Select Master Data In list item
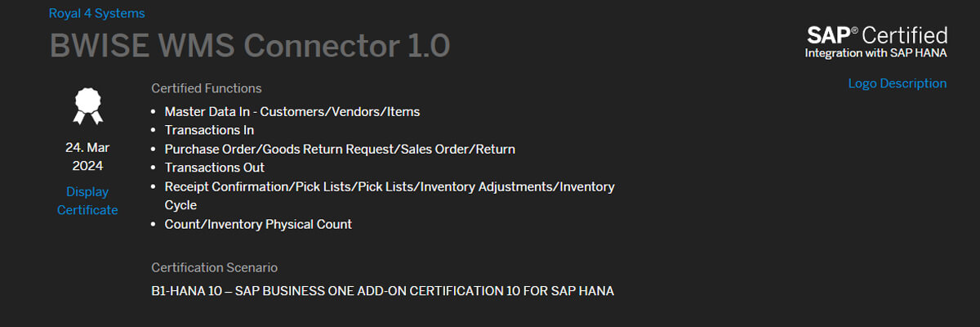980x327 pixels. (292, 111)
